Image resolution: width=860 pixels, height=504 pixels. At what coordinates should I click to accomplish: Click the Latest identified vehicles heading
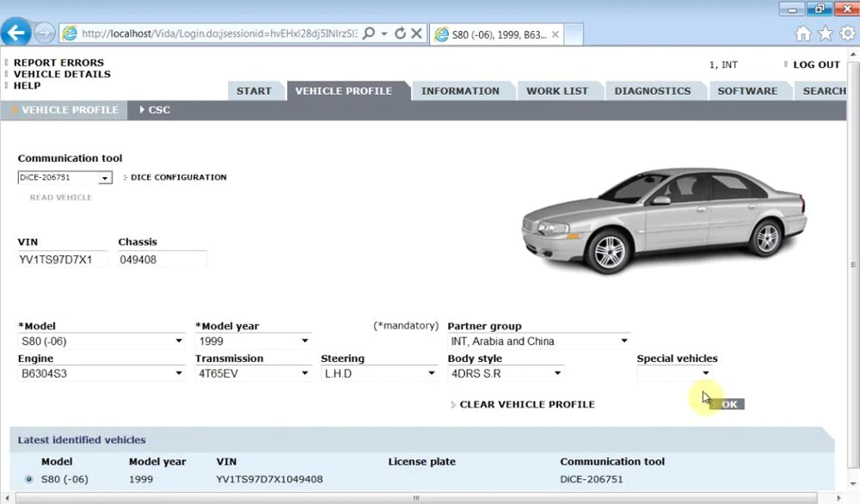82,439
